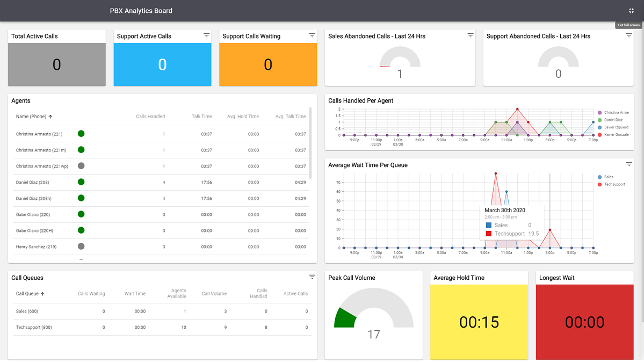Open the filter menu on Support Active Calls card
The height and width of the screenshot is (362, 644).
(x=206, y=35)
